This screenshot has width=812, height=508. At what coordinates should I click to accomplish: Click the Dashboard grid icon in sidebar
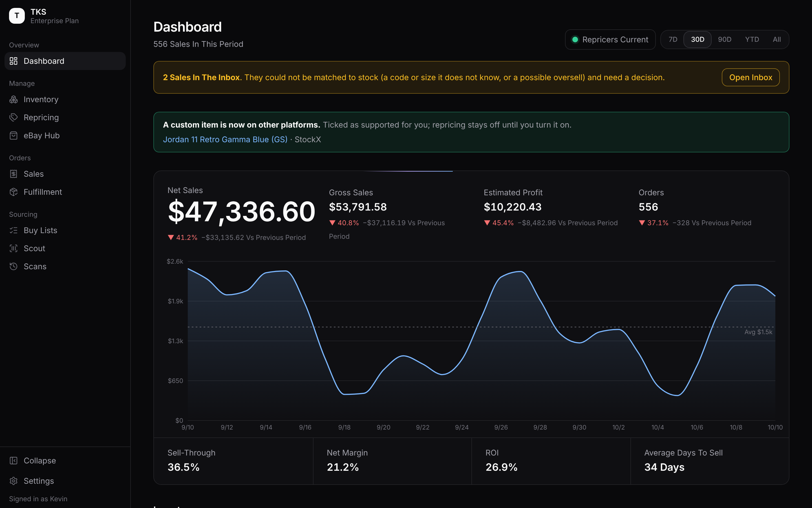14,61
